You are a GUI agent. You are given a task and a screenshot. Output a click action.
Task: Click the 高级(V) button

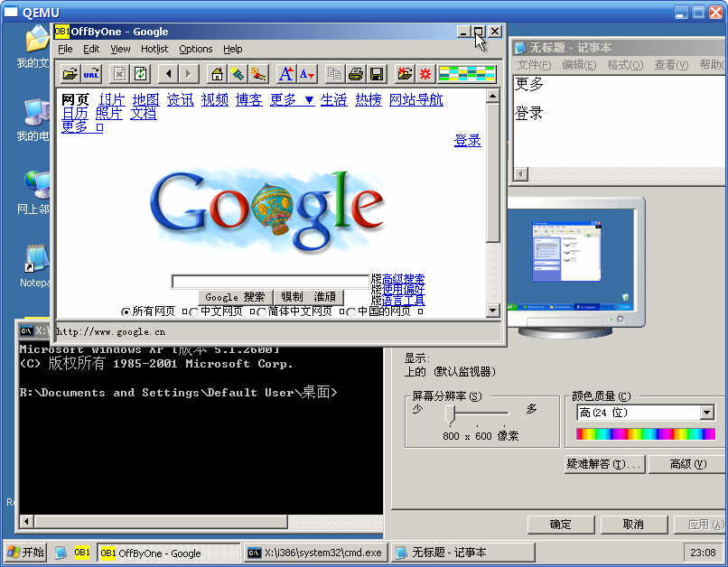[x=688, y=464]
